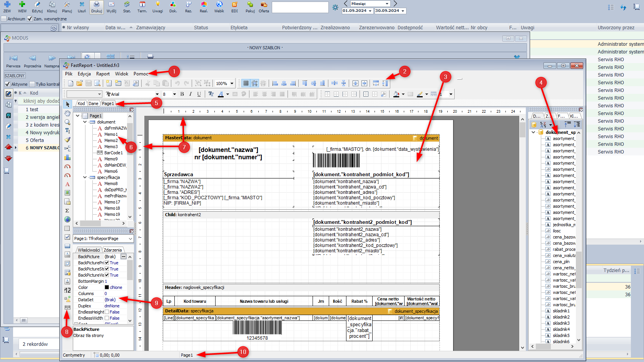
Task: Select the hand pan tool
Action: (x=67, y=113)
